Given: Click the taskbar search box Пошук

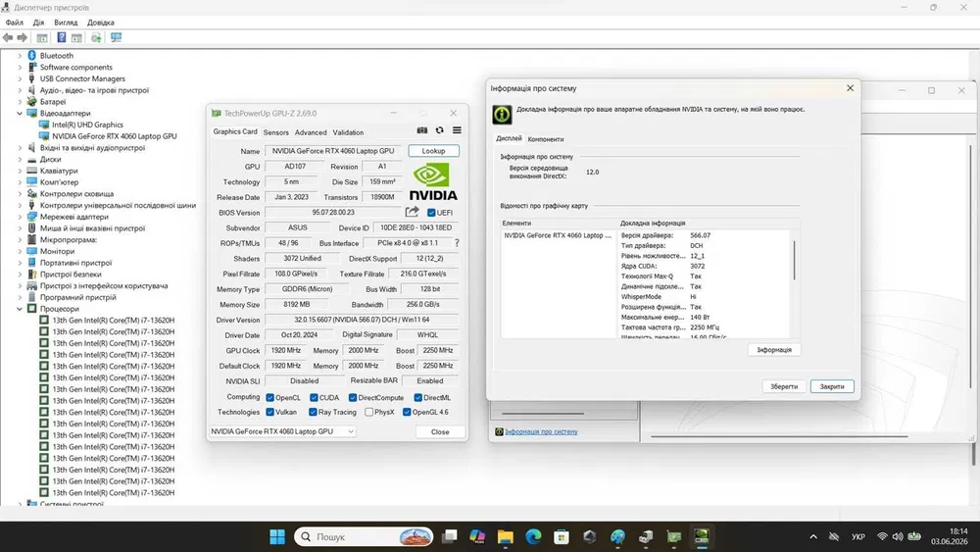Looking at the screenshot, I should click(x=364, y=536).
